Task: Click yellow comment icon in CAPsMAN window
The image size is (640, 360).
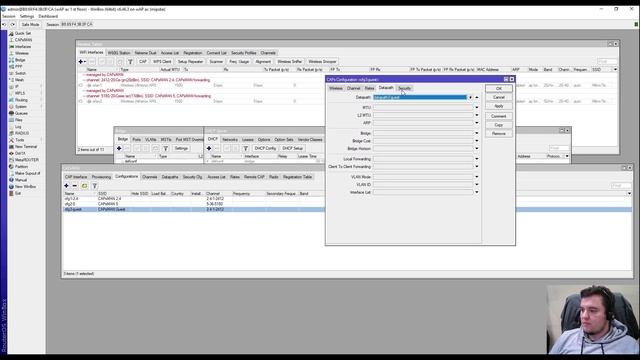Action: [84, 186]
